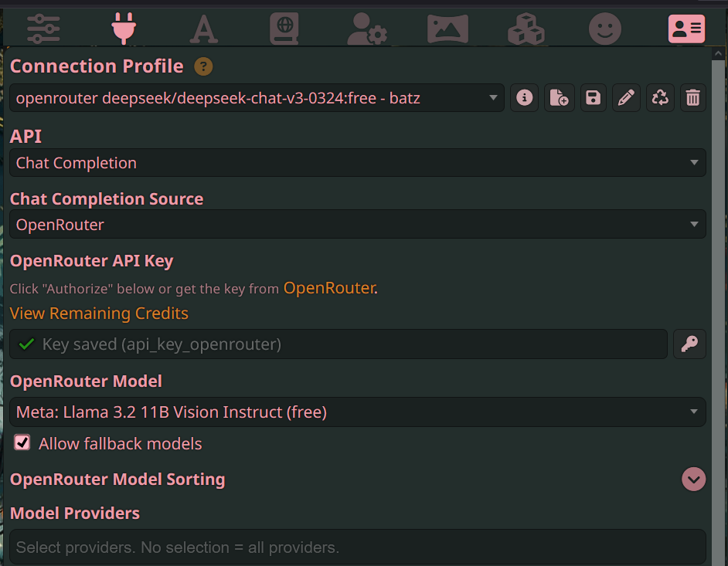Open the OpenRouter Model dropdown
The height and width of the screenshot is (566, 728).
358,412
